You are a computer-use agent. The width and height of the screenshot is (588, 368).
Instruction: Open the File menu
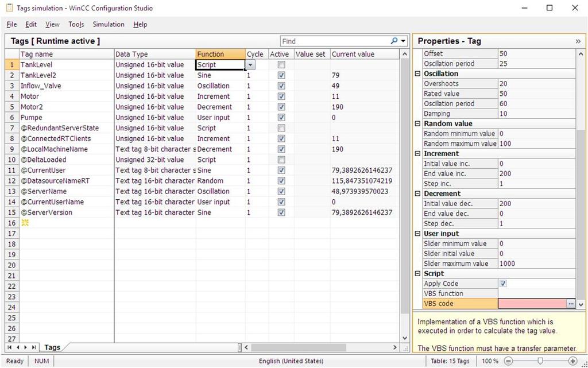tap(11, 24)
